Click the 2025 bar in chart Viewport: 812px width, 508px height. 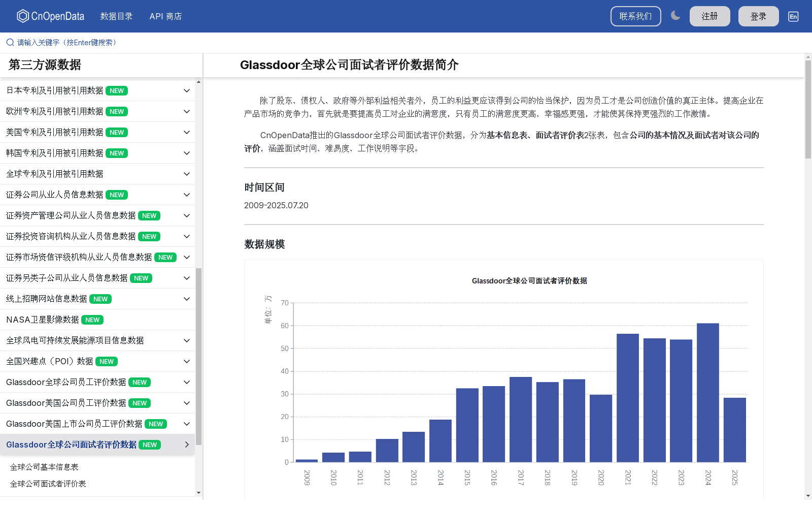coord(735,430)
